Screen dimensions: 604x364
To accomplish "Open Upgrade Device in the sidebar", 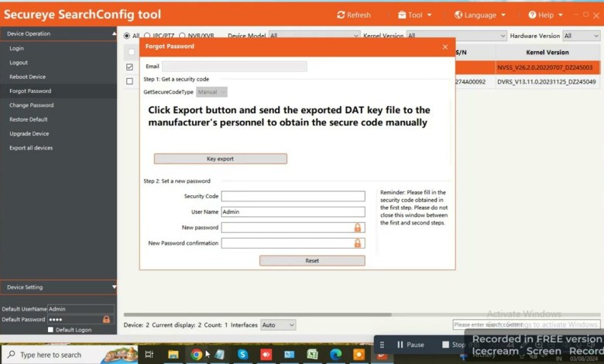I will [29, 134].
